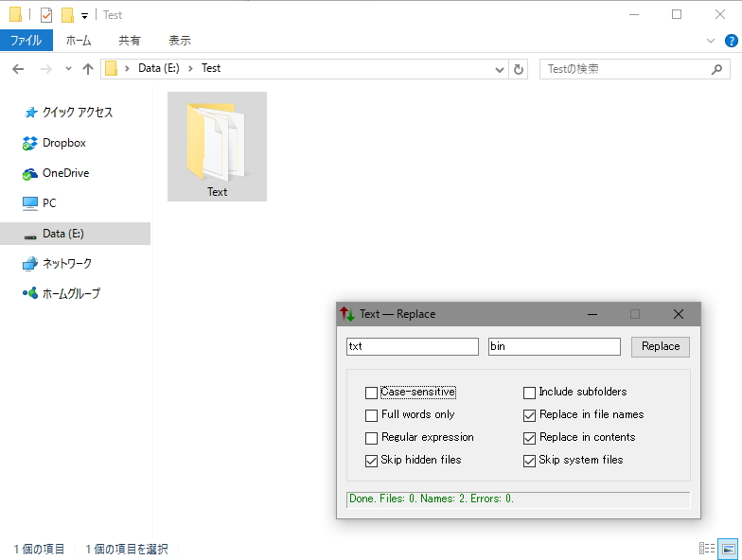Click the search-for field containing txt
The width and height of the screenshot is (742, 560).
point(413,346)
